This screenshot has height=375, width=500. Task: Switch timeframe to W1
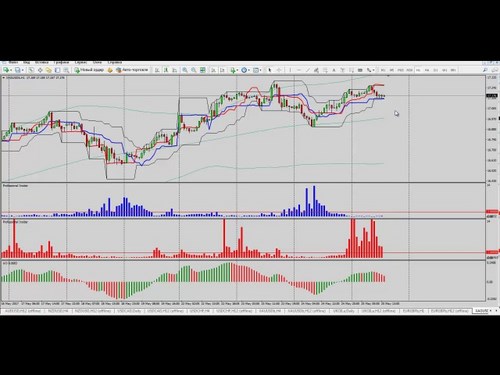[x=444, y=70]
